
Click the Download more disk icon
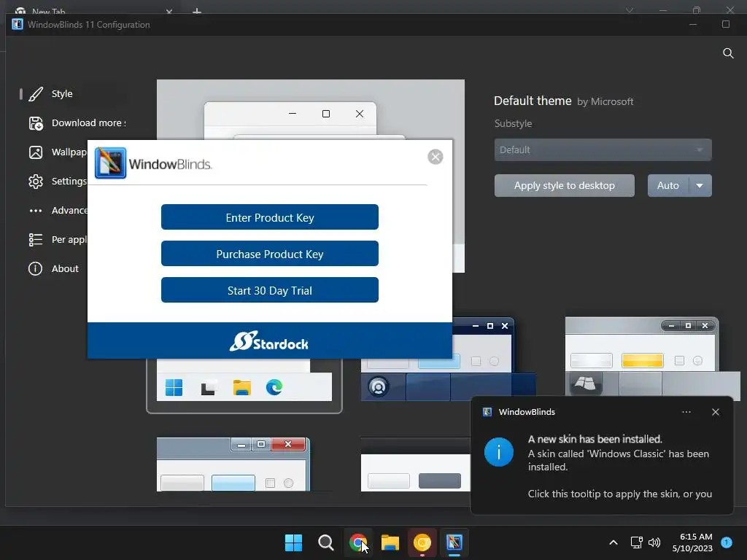pyautogui.click(x=36, y=123)
